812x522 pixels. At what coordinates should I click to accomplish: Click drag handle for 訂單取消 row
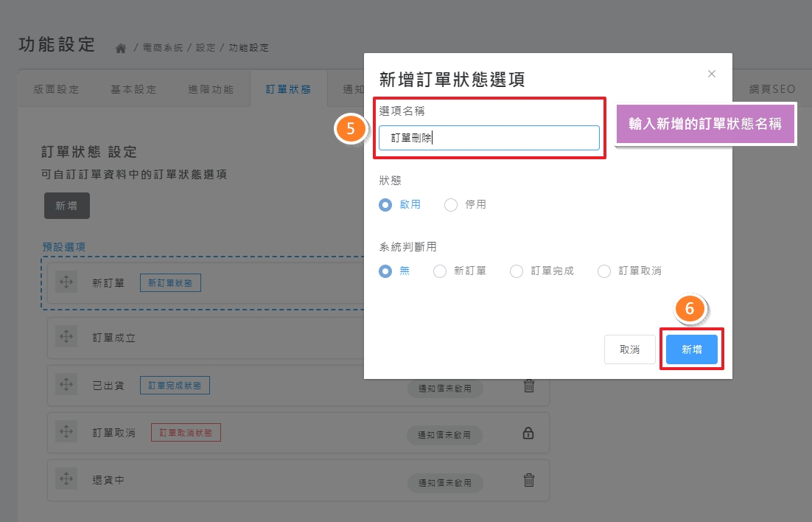pyautogui.click(x=66, y=432)
